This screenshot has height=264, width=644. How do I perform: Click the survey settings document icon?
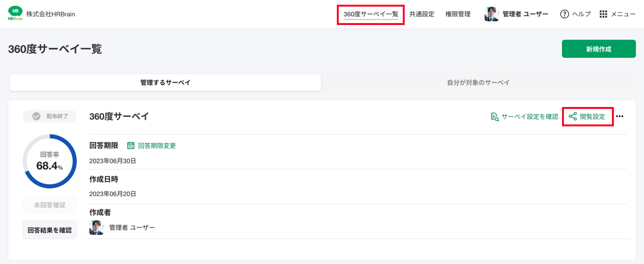495,116
